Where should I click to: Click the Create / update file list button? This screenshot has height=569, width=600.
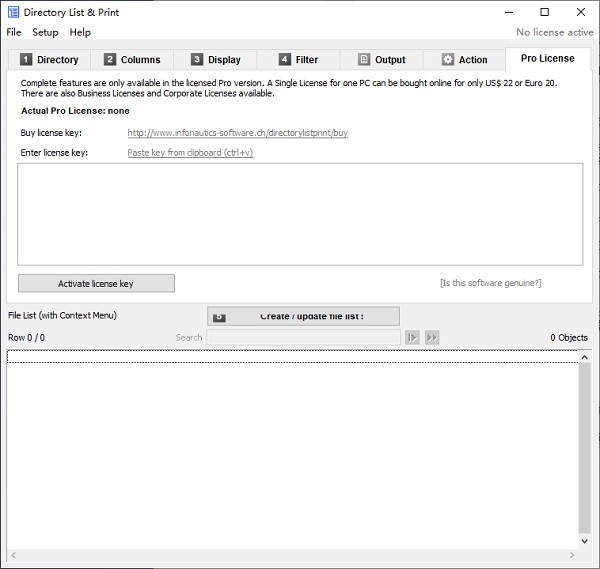click(x=303, y=316)
